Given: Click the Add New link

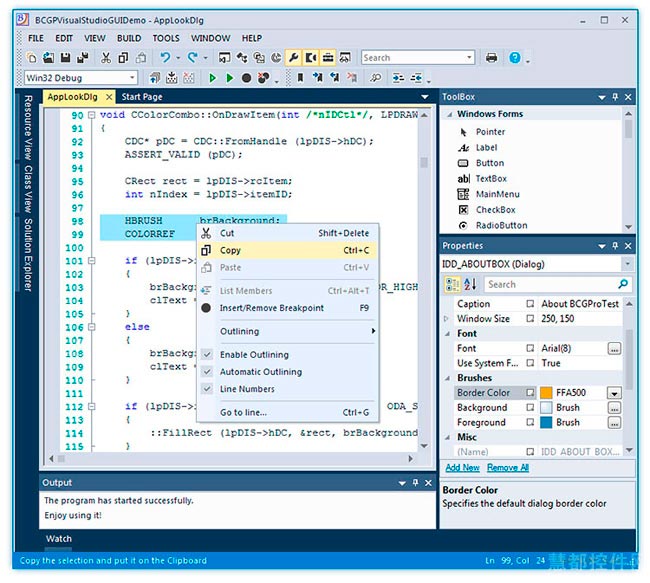Looking at the screenshot, I should tap(463, 468).
